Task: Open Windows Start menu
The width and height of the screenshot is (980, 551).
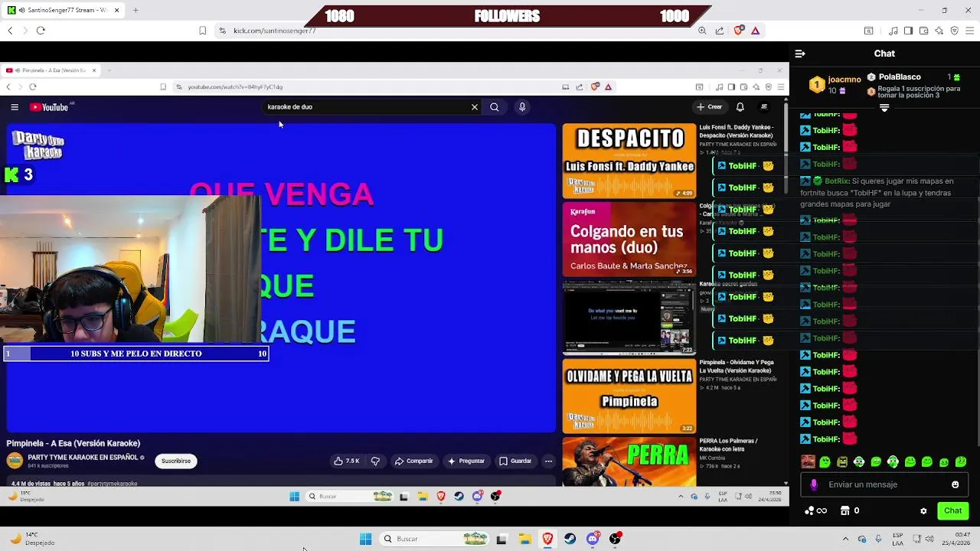Action: (x=365, y=539)
